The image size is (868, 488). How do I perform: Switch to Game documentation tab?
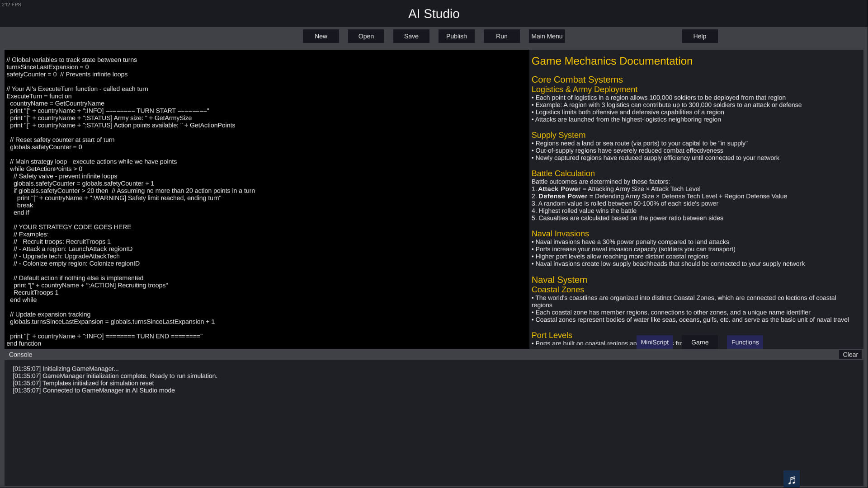pyautogui.click(x=699, y=342)
